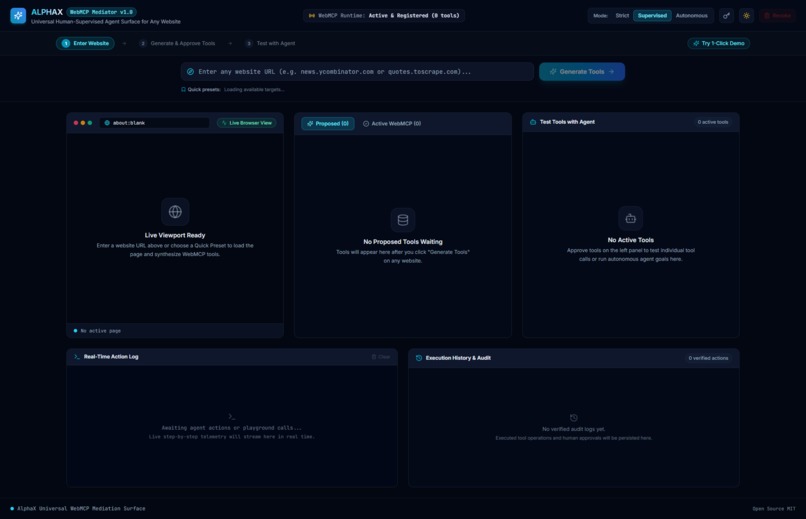This screenshot has height=519, width=806.
Task: Click the No active page status
Action: (97, 330)
